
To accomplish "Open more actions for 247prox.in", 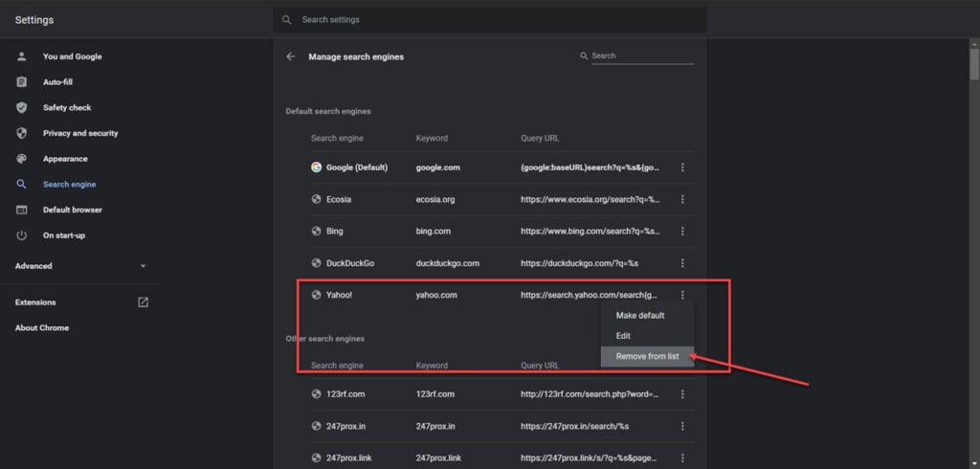I will coord(682,426).
